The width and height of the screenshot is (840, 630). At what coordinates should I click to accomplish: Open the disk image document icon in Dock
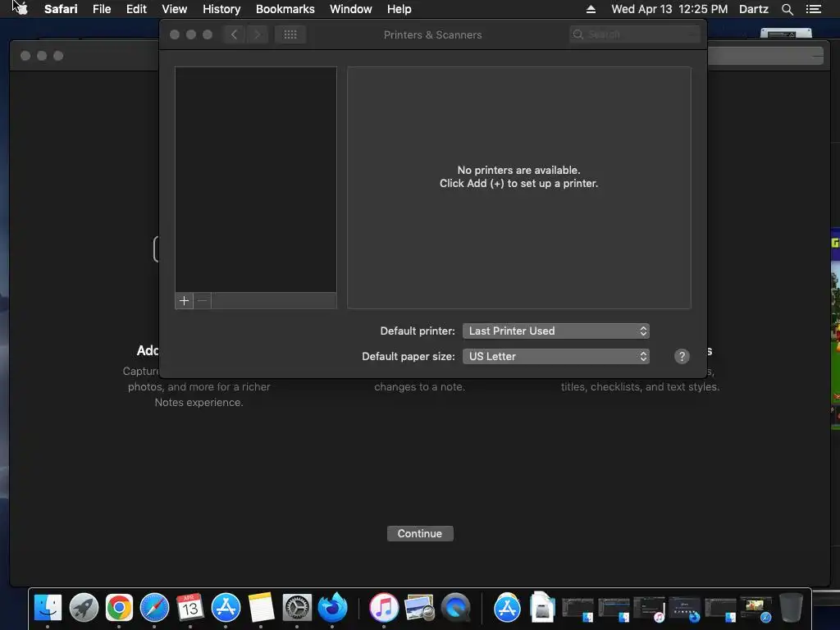542,608
